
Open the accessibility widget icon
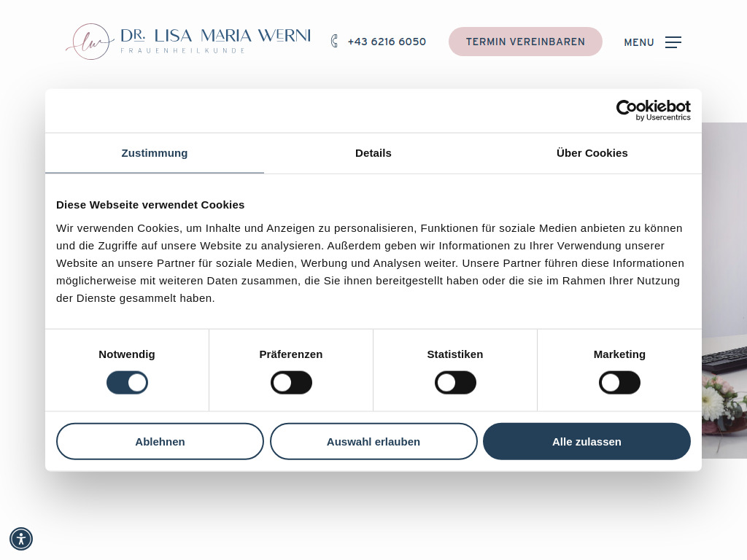coord(20,538)
